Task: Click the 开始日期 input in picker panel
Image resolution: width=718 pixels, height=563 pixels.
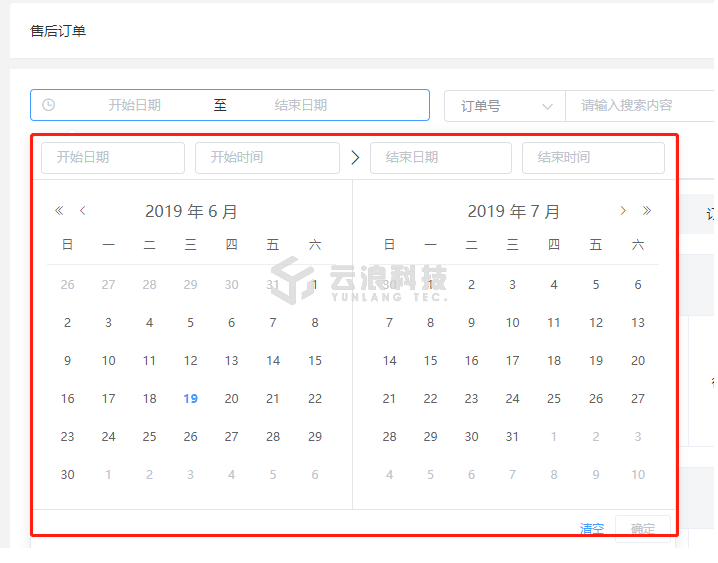Action: click(113, 158)
